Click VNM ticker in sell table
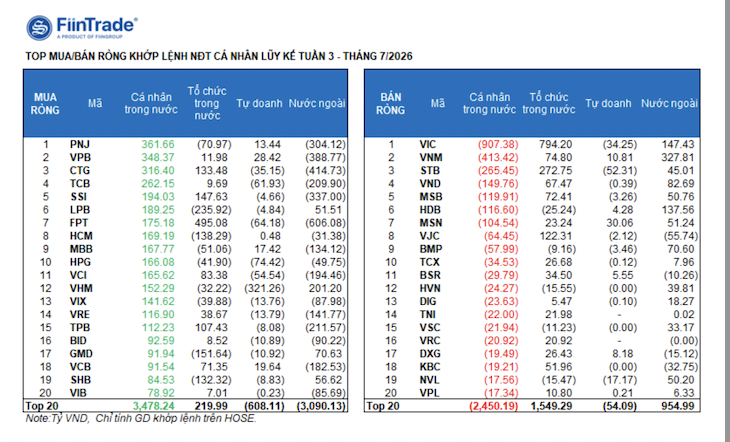Viewport: 730px width, 442px height. point(430,157)
